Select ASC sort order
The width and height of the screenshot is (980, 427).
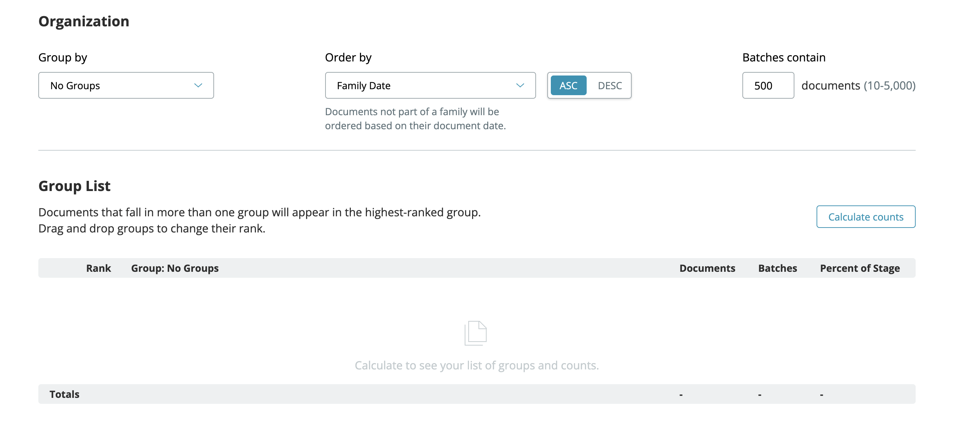pos(568,85)
